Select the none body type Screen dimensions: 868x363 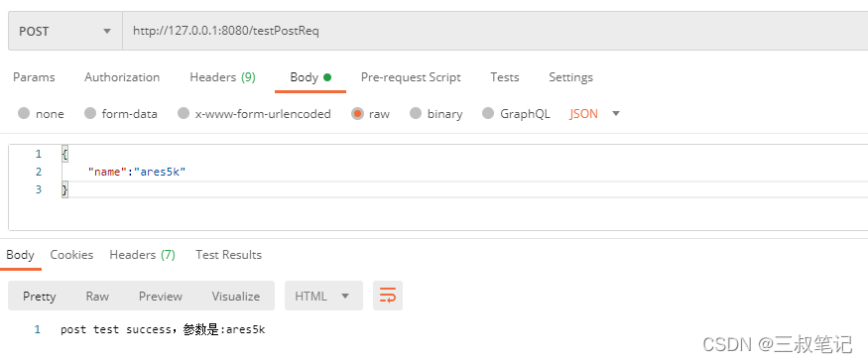[x=41, y=114]
